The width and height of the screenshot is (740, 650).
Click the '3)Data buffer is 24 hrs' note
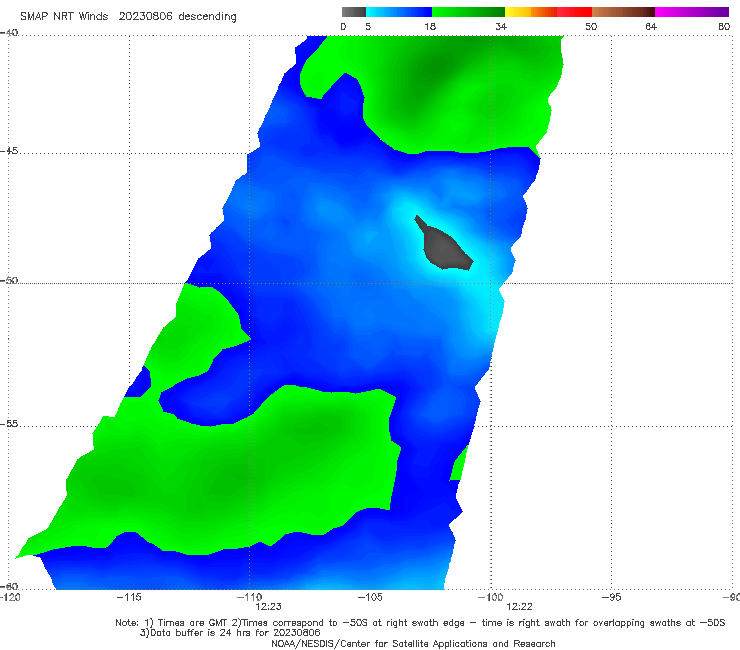pos(230,633)
